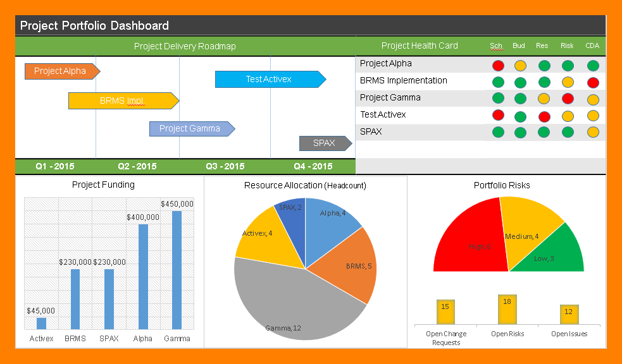Viewport: 622px width, 364px height.
Task: Select the orange Project Alpha roadmap arrow
Action: [x=61, y=71]
